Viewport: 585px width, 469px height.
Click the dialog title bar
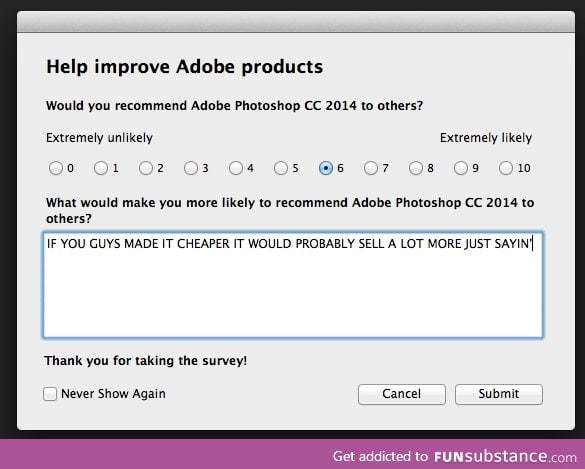pyautogui.click(x=296, y=22)
